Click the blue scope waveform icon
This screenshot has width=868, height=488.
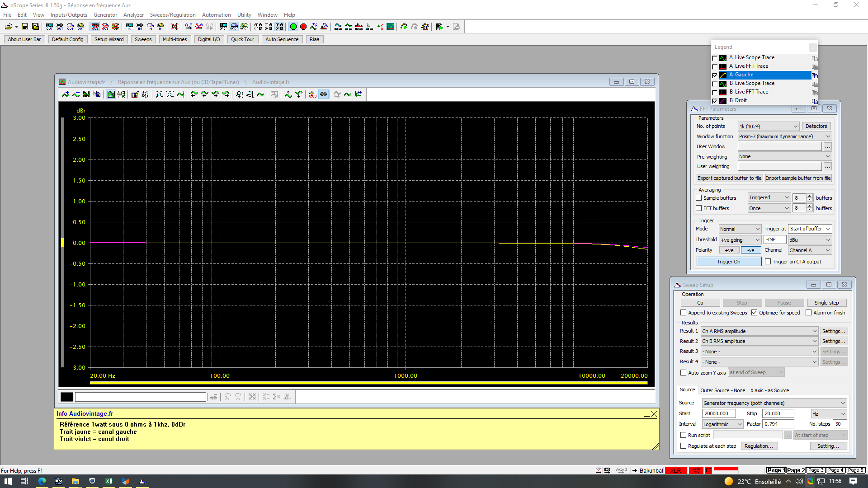pyautogui.click(x=189, y=27)
